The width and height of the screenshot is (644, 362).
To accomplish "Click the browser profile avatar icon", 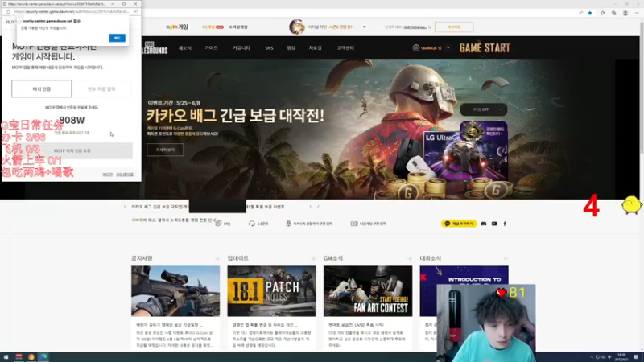I will point(625,13).
